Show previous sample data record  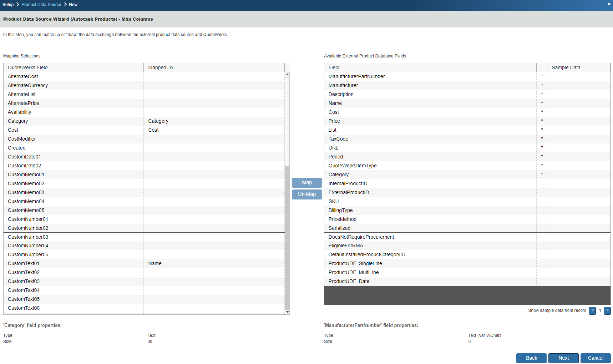click(592, 310)
